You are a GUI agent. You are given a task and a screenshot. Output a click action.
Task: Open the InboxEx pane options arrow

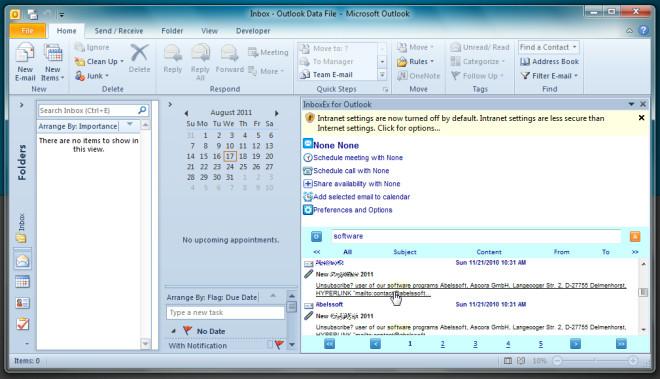(x=631, y=104)
